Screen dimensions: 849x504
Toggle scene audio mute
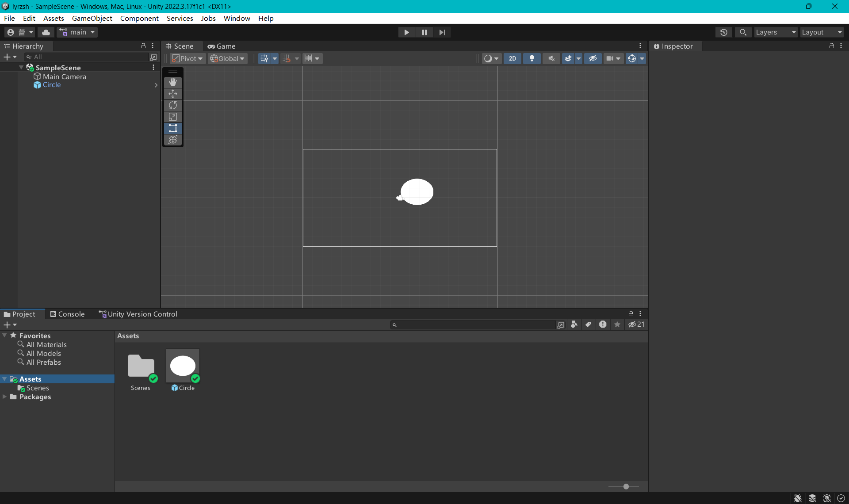(551, 58)
